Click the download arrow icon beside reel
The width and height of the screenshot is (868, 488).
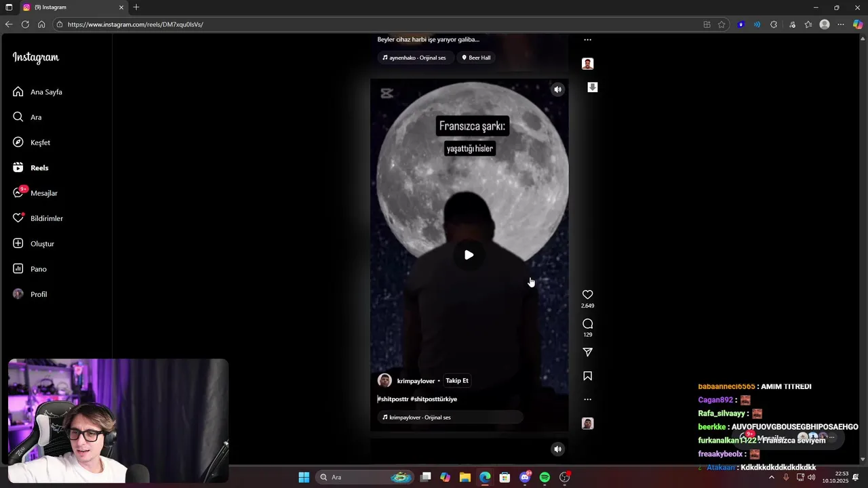pyautogui.click(x=592, y=87)
